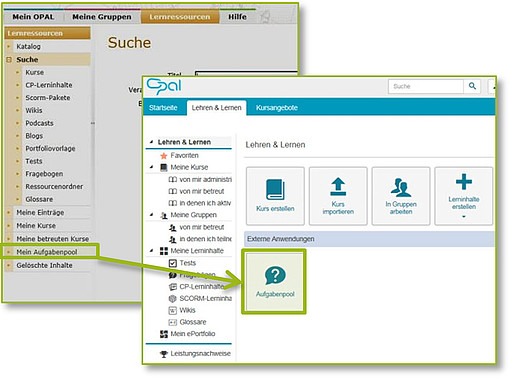The image size is (509, 378).
Task: Click the Mein ePortfolio icon
Action: [164, 334]
